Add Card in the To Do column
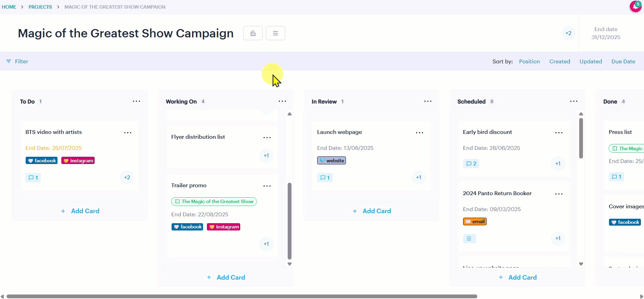Viewport: 644px width, 299px height. pyautogui.click(x=80, y=211)
